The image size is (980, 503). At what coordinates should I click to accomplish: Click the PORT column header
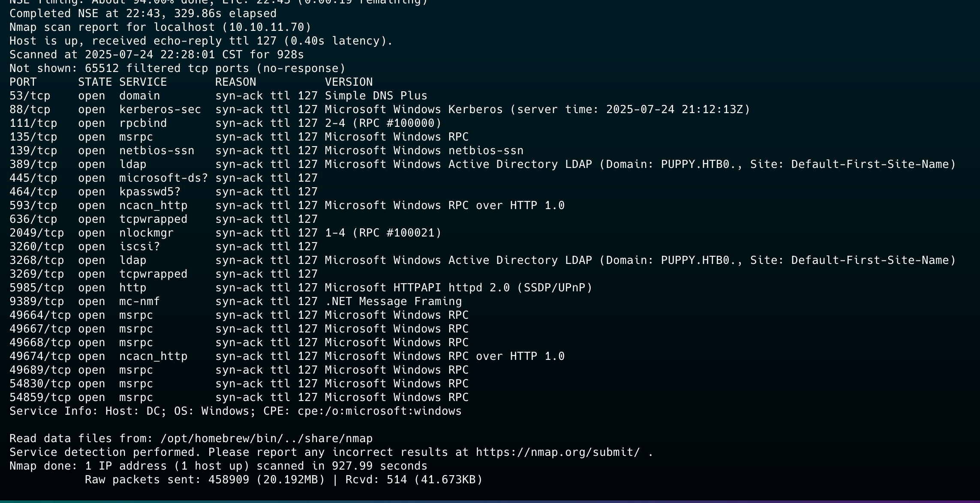(23, 82)
